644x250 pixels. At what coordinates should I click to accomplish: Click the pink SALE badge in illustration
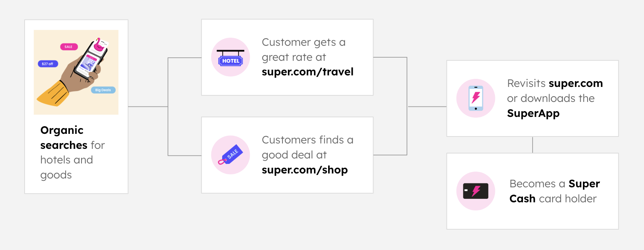[x=69, y=47]
